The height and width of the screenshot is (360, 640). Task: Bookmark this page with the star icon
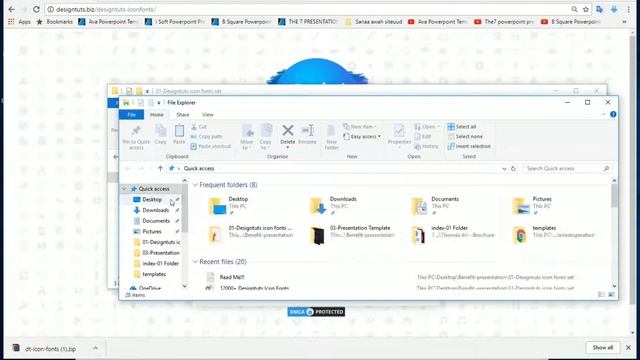tap(586, 9)
